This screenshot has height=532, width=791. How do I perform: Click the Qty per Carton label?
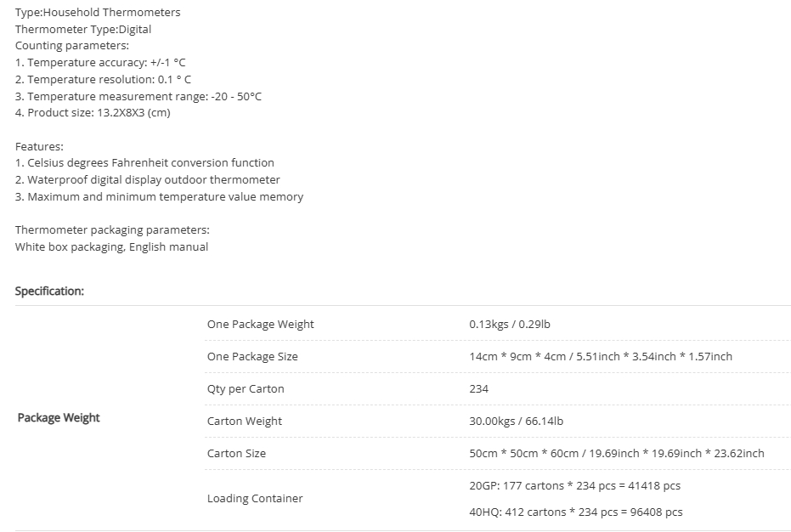246,388
